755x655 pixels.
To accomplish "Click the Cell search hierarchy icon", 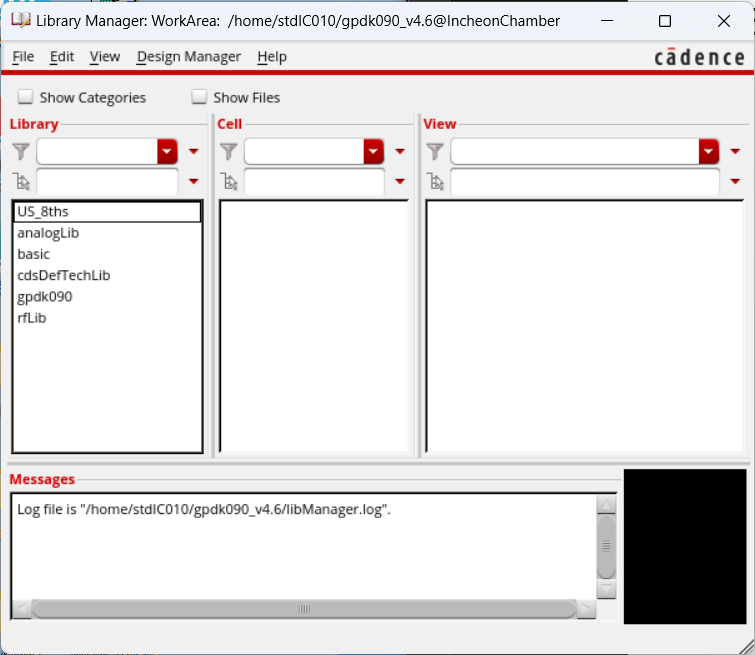I will (229, 182).
